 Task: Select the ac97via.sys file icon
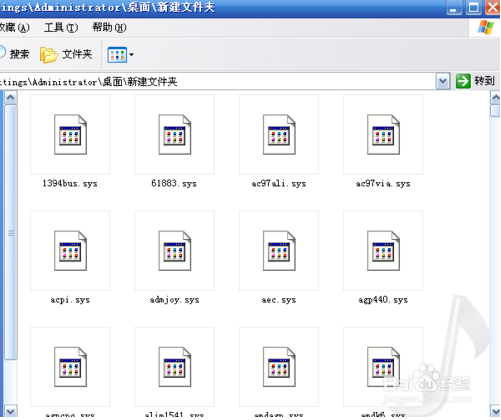coord(383,134)
